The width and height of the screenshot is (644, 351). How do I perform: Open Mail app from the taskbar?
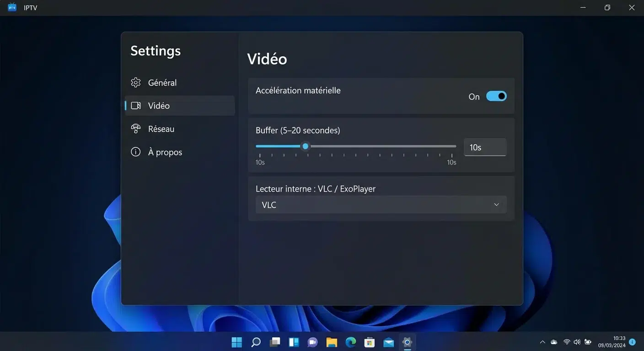pyautogui.click(x=388, y=342)
